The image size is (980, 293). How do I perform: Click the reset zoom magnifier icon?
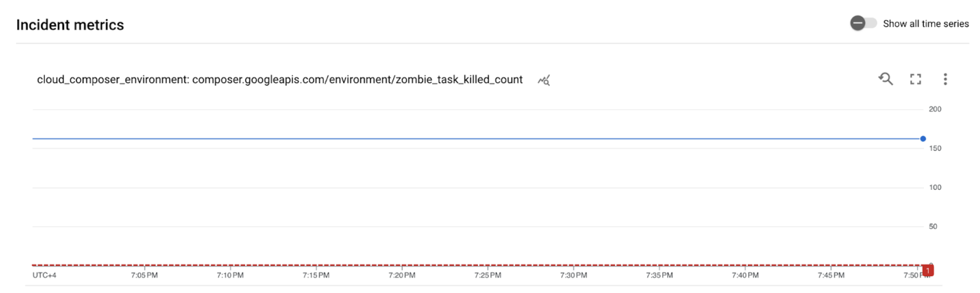point(885,79)
